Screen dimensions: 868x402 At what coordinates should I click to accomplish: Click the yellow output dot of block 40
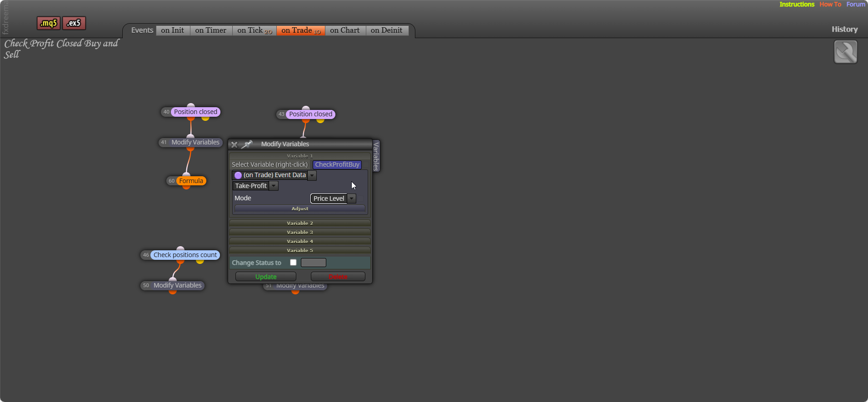tap(205, 118)
